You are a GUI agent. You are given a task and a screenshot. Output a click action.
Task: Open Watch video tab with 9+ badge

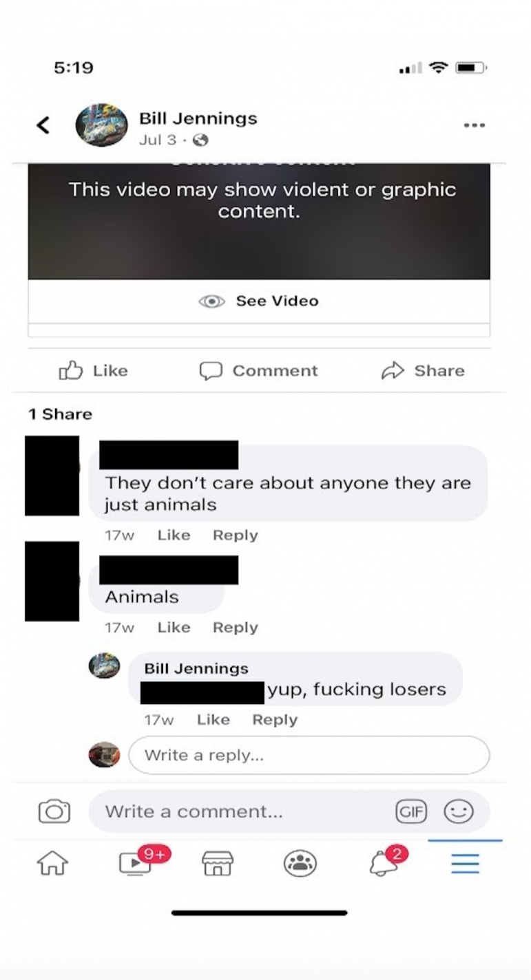(x=138, y=862)
